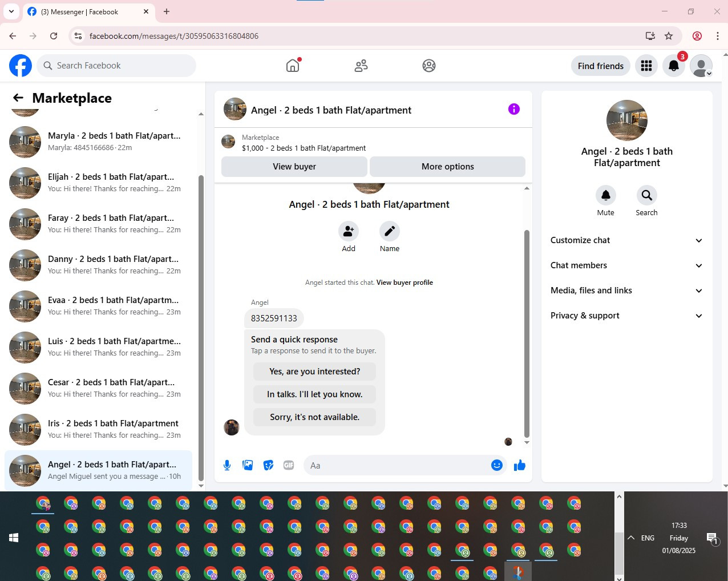Open a new browser tab

pos(167,11)
